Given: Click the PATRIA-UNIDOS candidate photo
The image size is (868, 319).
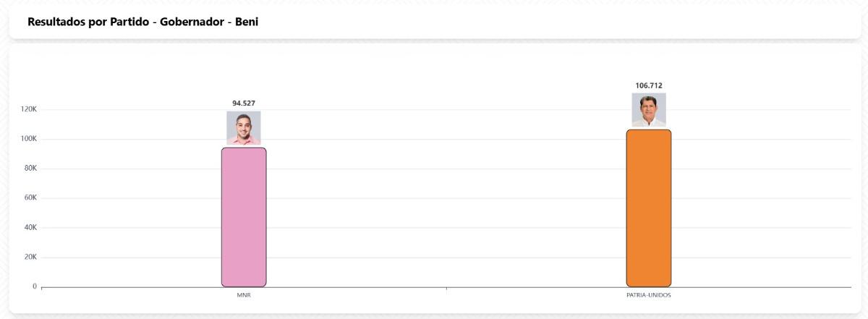Looking at the screenshot, I should (649, 110).
